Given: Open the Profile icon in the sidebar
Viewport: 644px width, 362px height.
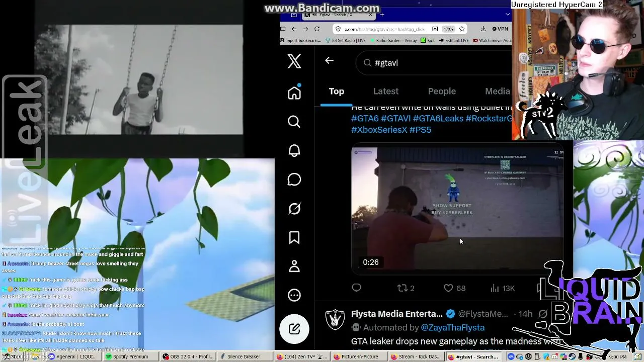Looking at the screenshot, I should click(294, 266).
